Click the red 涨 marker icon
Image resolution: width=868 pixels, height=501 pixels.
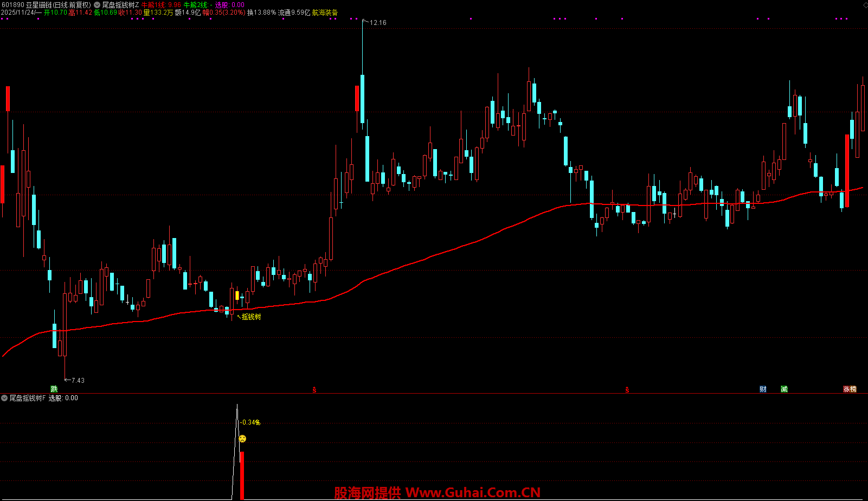(x=846, y=389)
